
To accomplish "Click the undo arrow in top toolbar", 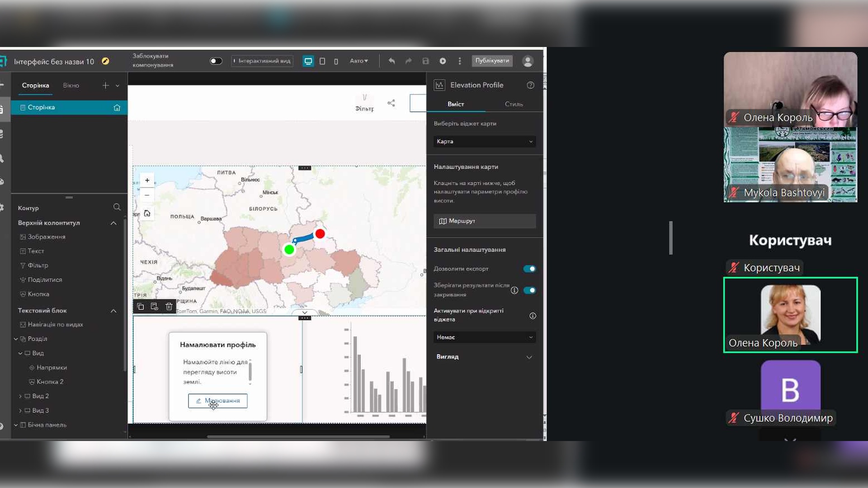I will coord(392,61).
